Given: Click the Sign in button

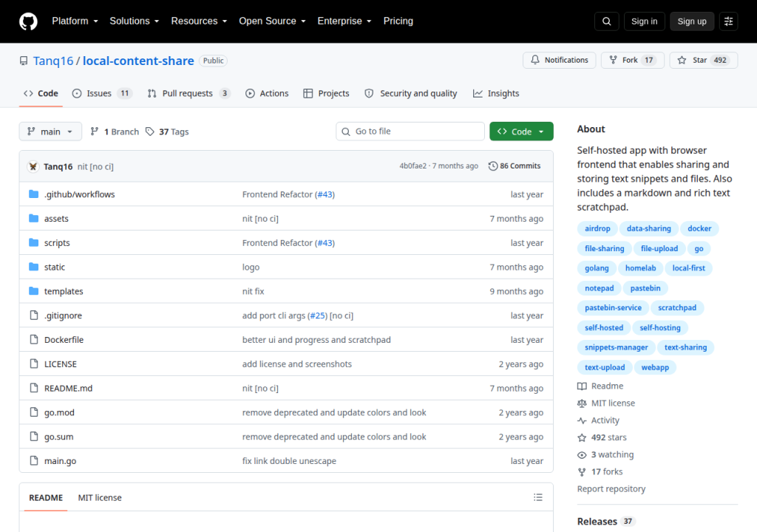Looking at the screenshot, I should tap(644, 21).
